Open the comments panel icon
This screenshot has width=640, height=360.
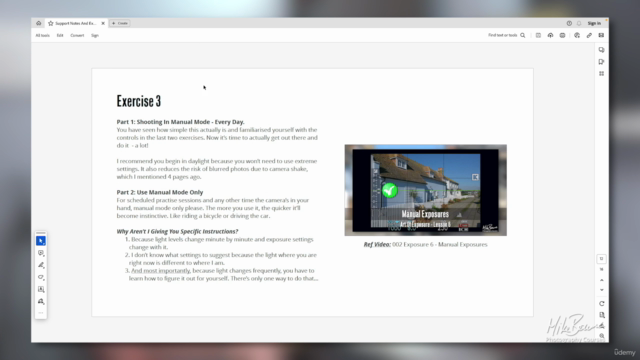pos(601,50)
